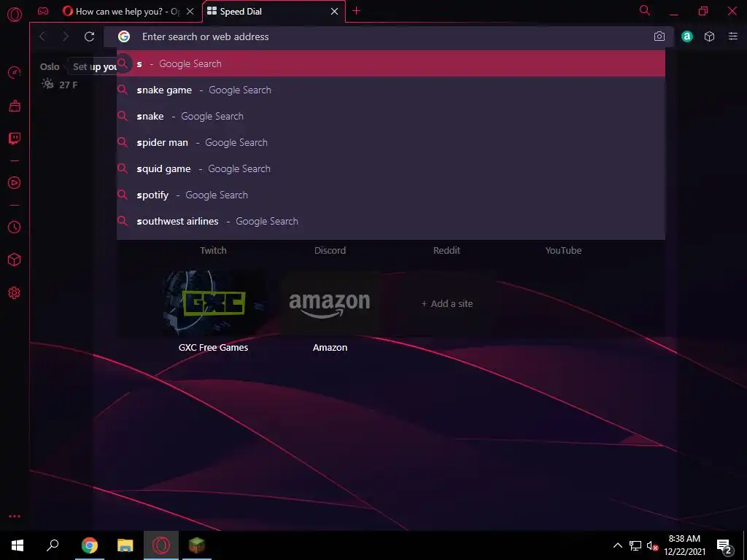Screen dimensions: 747x560
Task: Pick the 'southwest airlines' suggestion
Action: point(391,221)
